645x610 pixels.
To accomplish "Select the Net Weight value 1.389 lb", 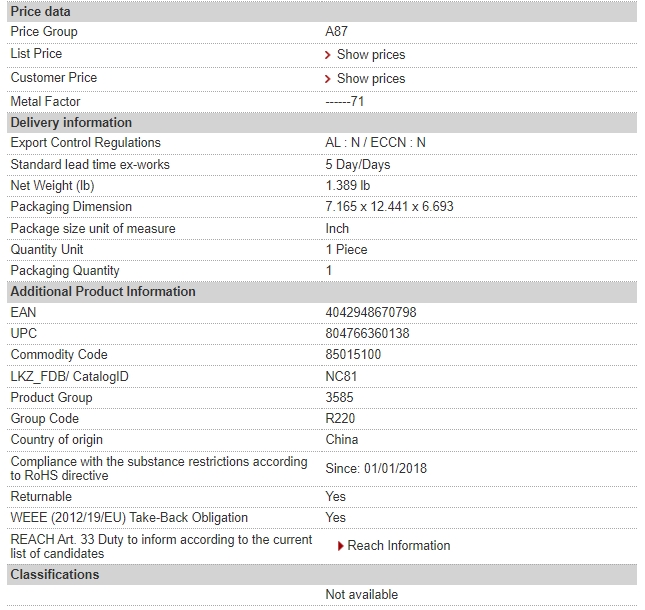I will (348, 185).
